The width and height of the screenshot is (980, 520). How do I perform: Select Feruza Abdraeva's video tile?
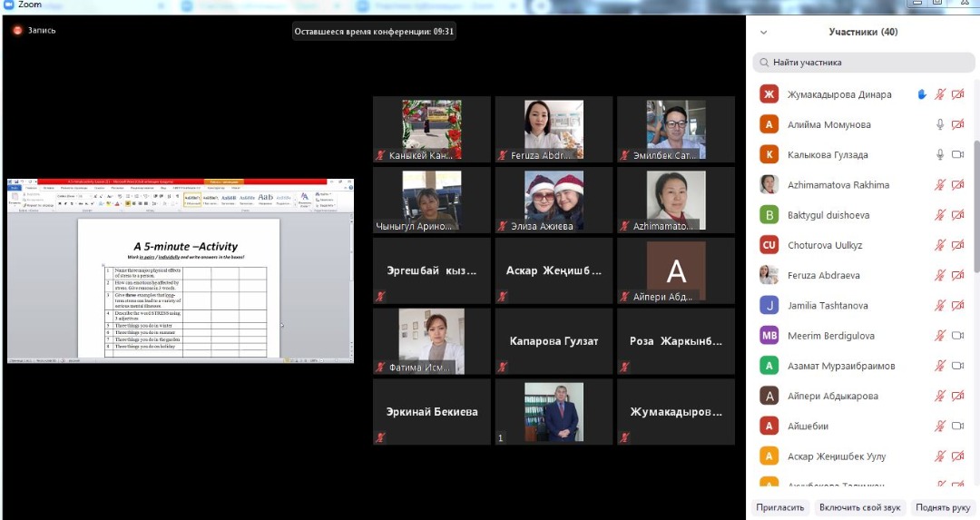point(554,130)
